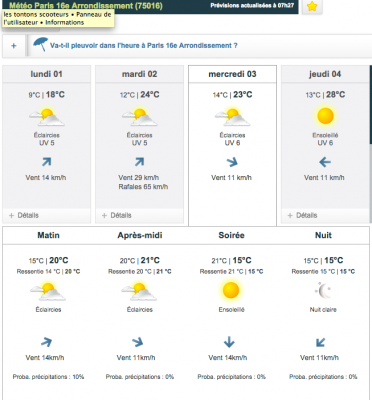Expand Détails for mardi 02
The width and height of the screenshot is (372, 400).
pos(117,215)
